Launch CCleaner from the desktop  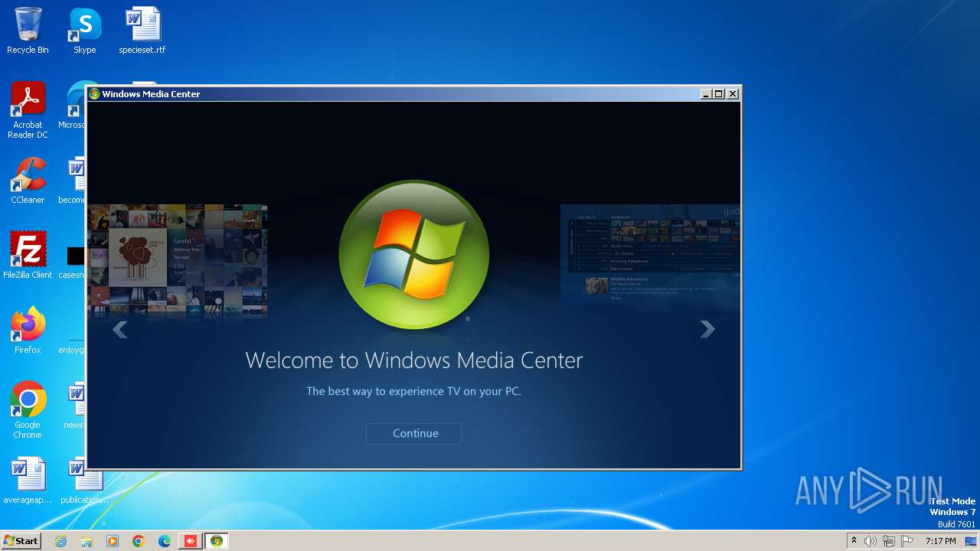[x=28, y=181]
